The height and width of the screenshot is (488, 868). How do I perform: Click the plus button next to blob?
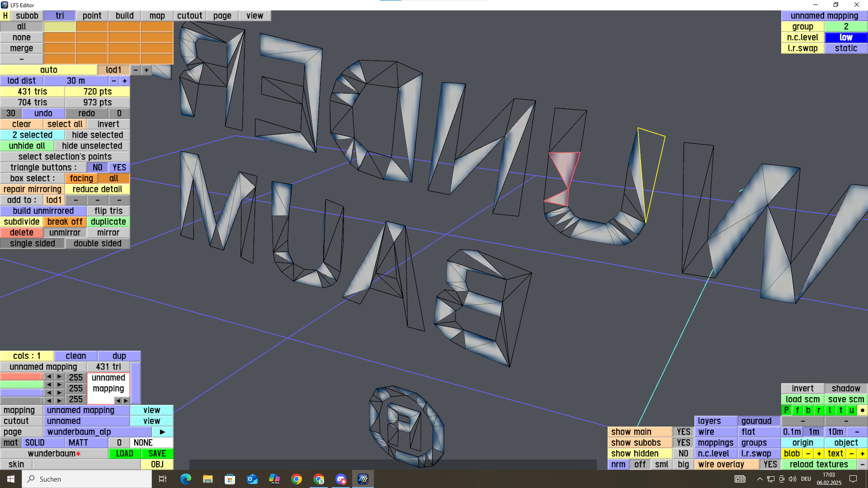click(x=819, y=454)
